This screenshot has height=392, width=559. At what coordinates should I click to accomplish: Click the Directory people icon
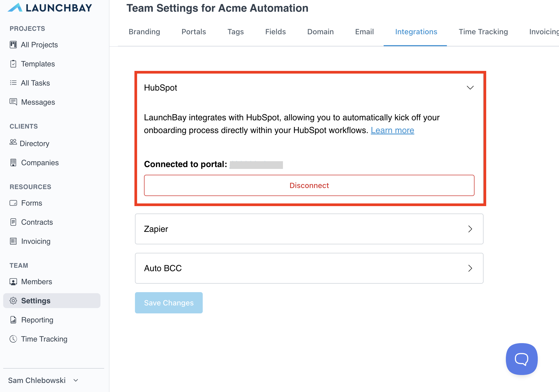click(13, 142)
